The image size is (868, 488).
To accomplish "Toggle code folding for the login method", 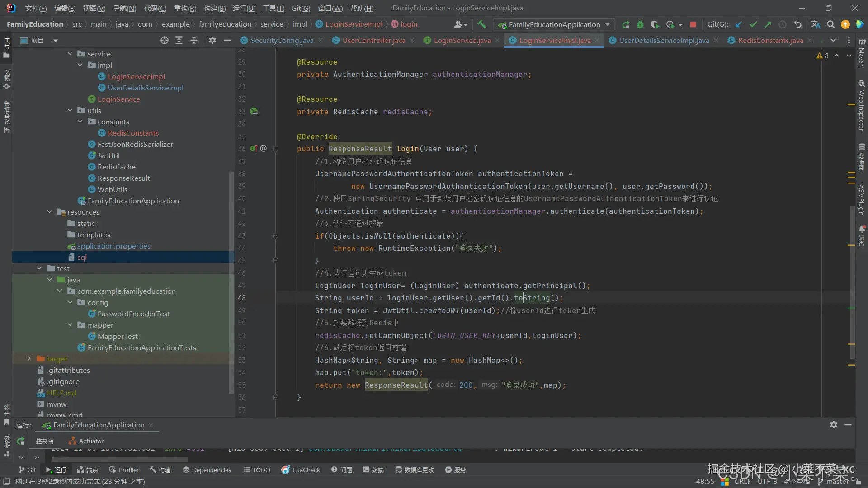I will (275, 149).
